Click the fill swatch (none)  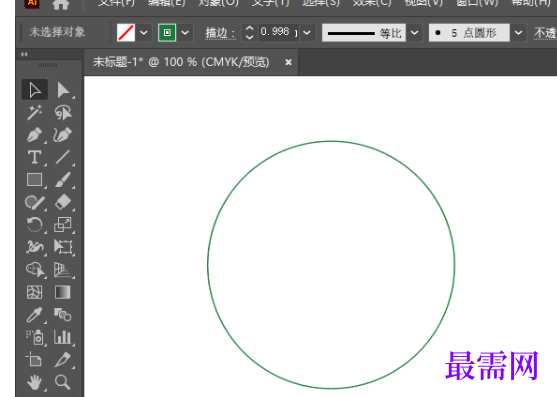126,33
